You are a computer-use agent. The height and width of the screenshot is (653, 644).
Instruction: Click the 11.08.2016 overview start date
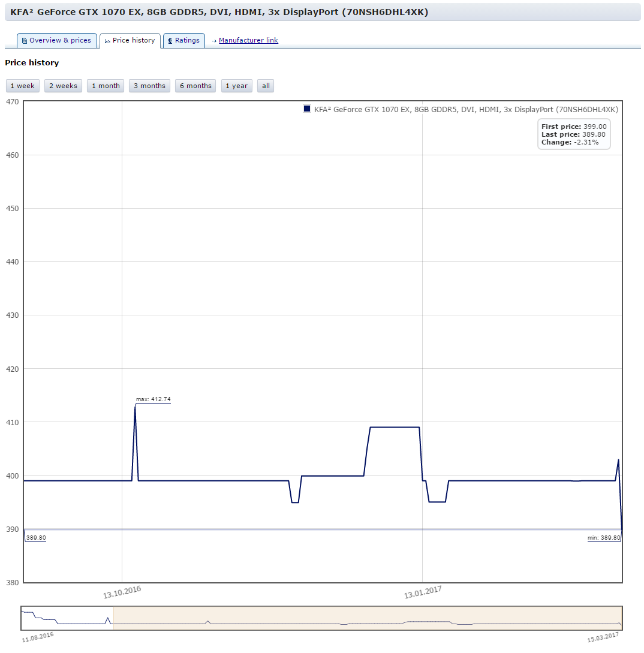tap(38, 637)
